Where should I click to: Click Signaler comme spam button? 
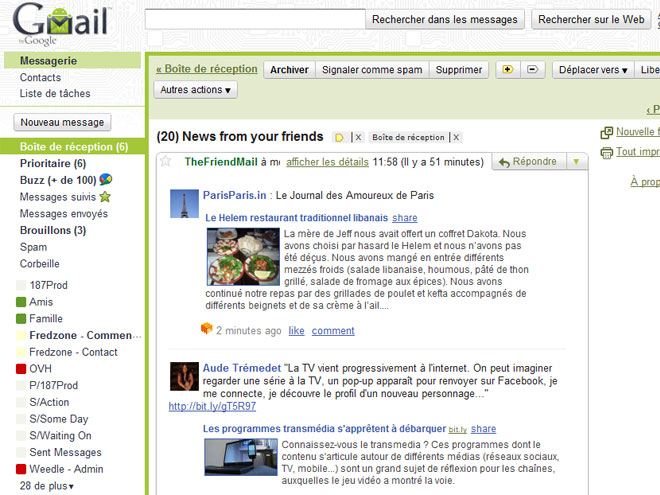click(x=372, y=70)
